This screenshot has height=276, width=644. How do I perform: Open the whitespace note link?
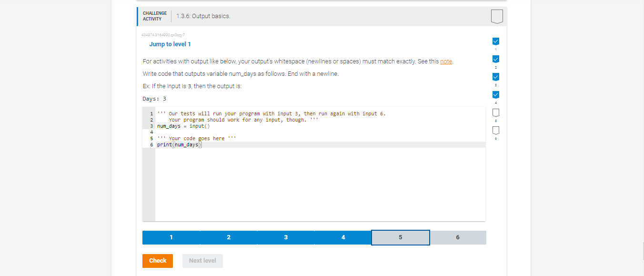[446, 61]
